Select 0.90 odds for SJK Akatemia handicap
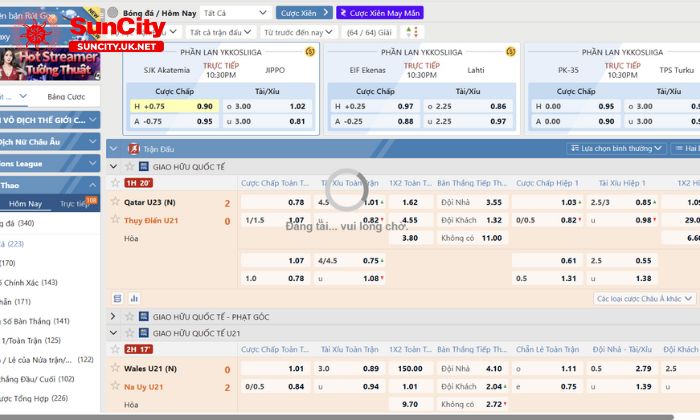700x420 pixels. [x=205, y=106]
